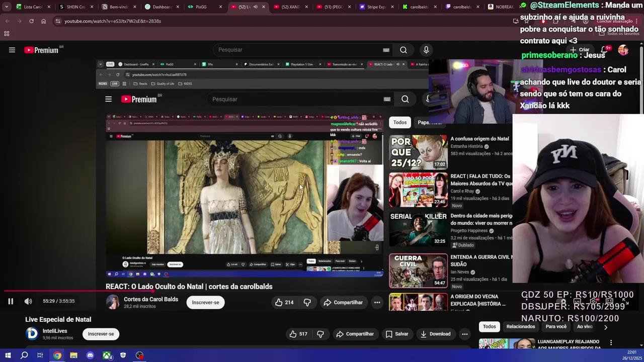Reload the page in the browser
644x362 pixels.
pyautogui.click(x=31, y=21)
